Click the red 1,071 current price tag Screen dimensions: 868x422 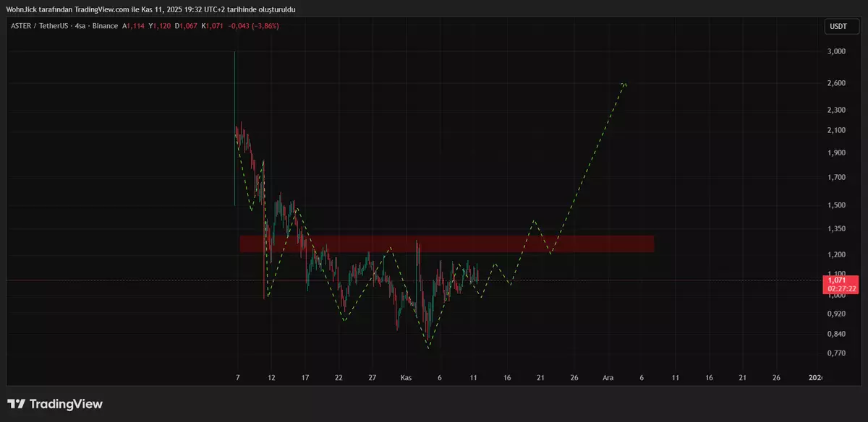[841, 280]
